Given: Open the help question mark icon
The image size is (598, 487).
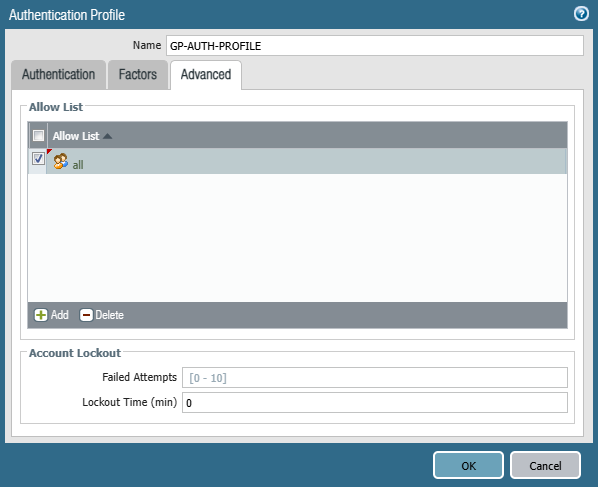Looking at the screenshot, I should click(581, 14).
